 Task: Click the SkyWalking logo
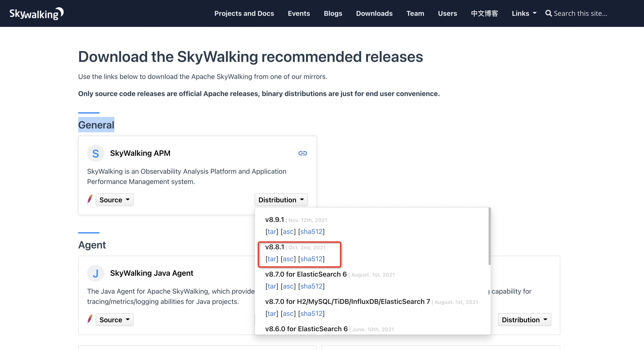pos(36,13)
